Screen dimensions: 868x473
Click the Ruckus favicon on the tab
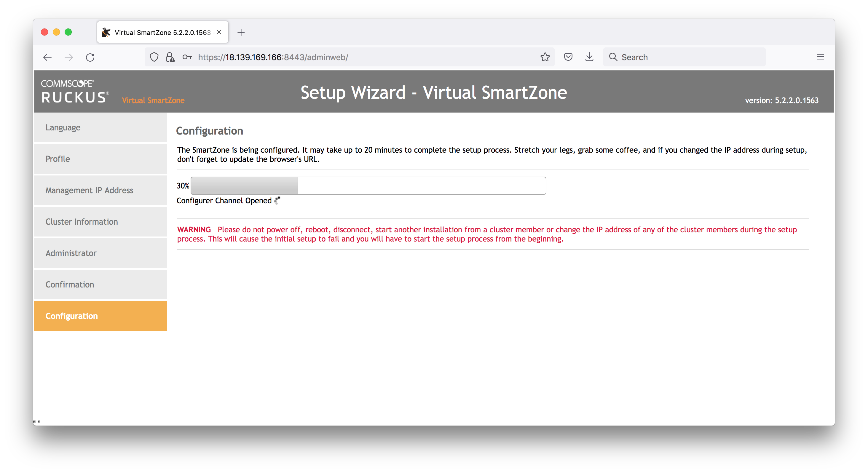[x=106, y=32]
